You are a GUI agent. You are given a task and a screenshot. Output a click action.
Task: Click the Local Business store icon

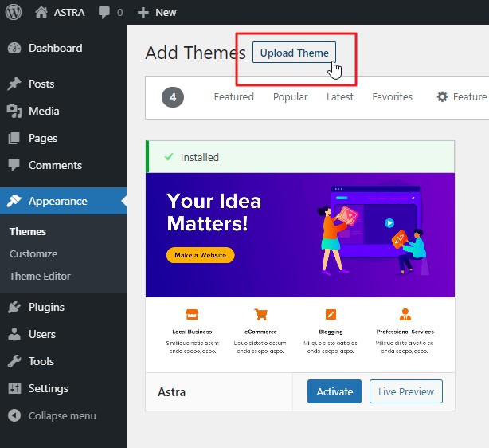pos(192,314)
